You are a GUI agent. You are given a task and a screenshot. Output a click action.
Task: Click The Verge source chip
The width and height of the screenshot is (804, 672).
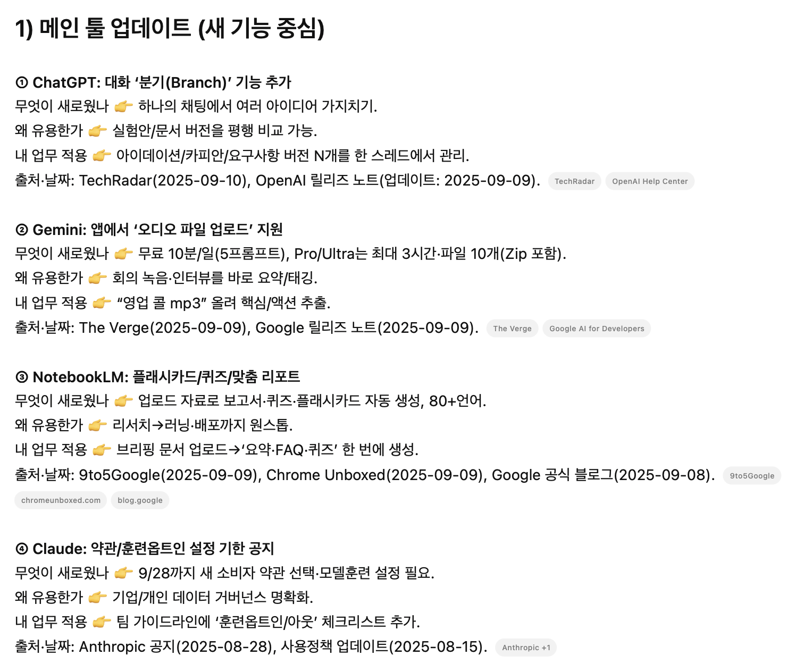(512, 329)
